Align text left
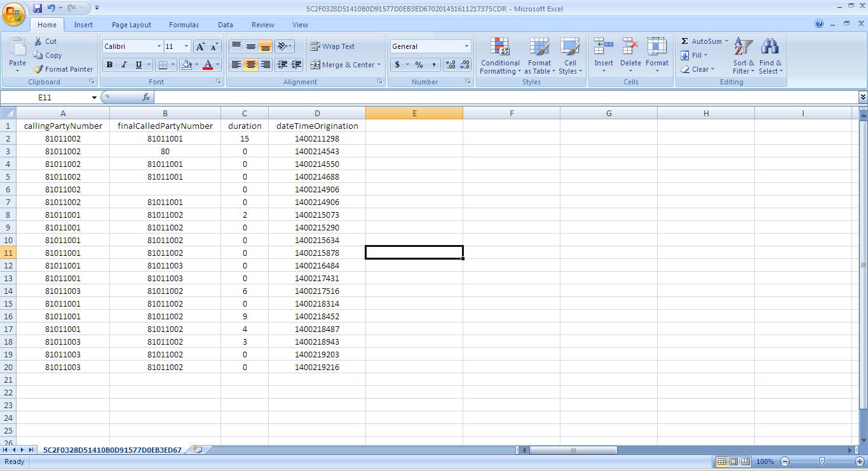The image size is (868, 471). pyautogui.click(x=236, y=65)
